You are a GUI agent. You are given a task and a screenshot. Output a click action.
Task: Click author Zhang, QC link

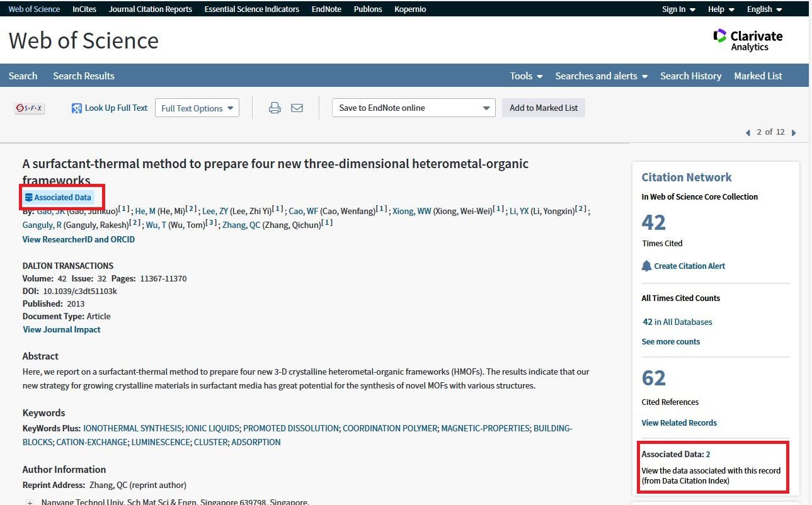click(241, 225)
